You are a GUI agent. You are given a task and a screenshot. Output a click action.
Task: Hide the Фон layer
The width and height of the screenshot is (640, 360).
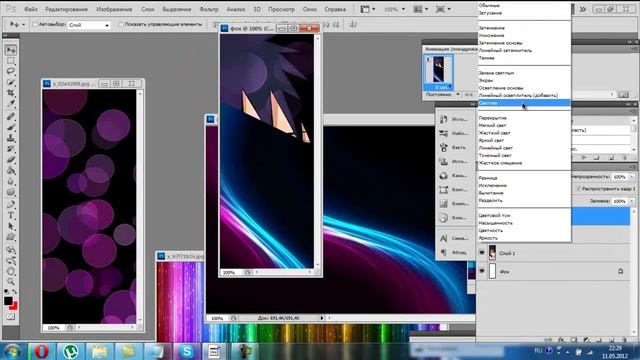click(x=482, y=271)
